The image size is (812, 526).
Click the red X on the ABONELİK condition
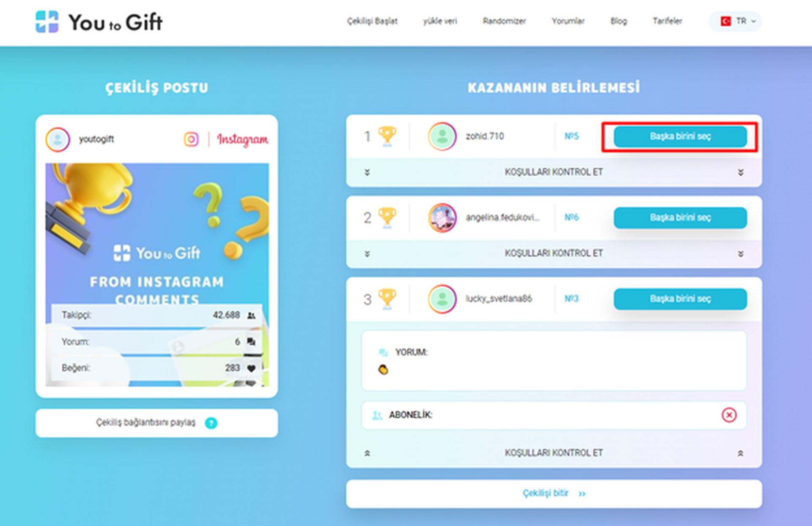tap(729, 415)
